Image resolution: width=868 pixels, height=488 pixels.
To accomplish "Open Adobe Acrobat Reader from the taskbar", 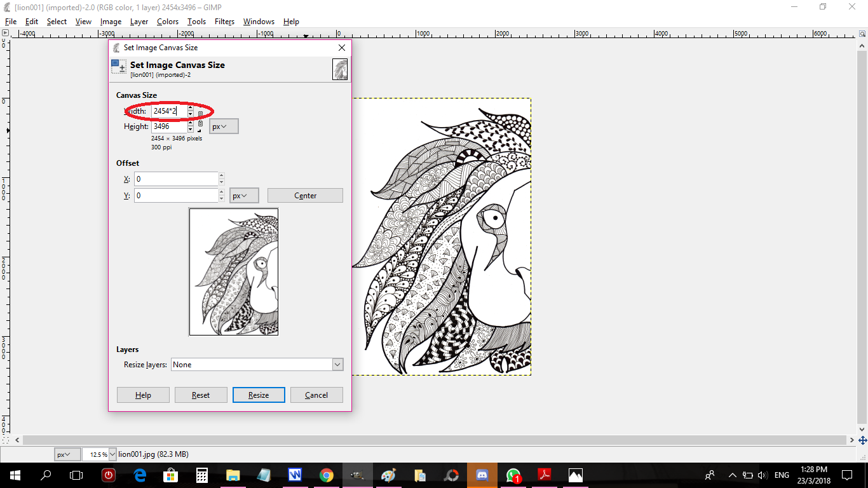I will coord(545,475).
